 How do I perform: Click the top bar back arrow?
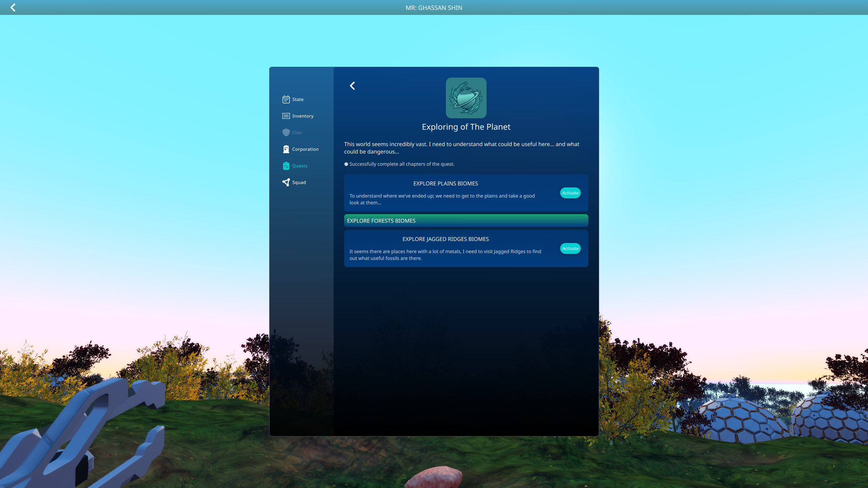click(13, 7)
